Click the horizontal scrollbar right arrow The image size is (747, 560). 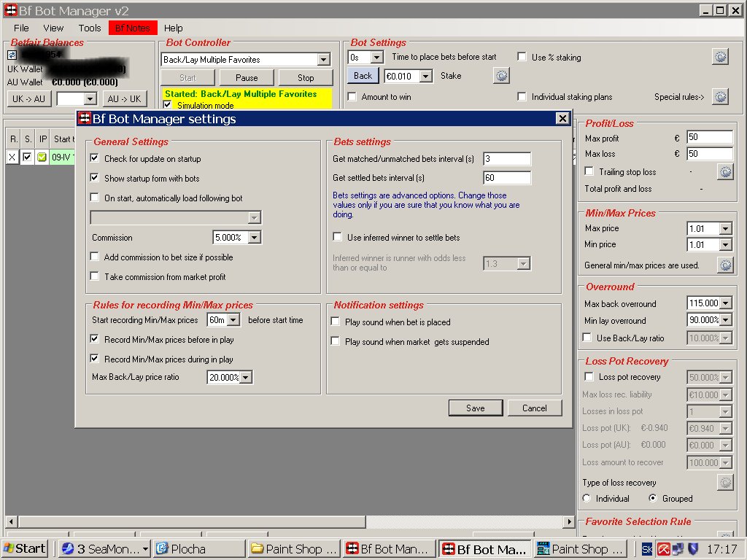click(568, 521)
